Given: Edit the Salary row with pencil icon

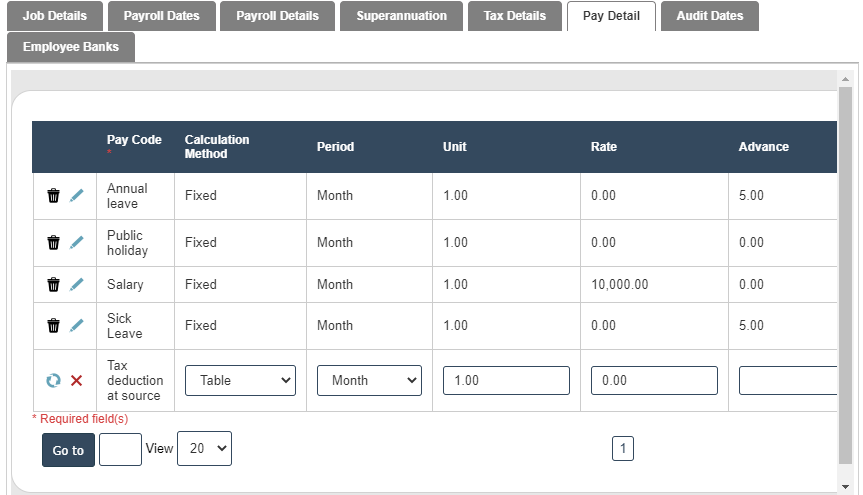Looking at the screenshot, I should click(x=77, y=285).
